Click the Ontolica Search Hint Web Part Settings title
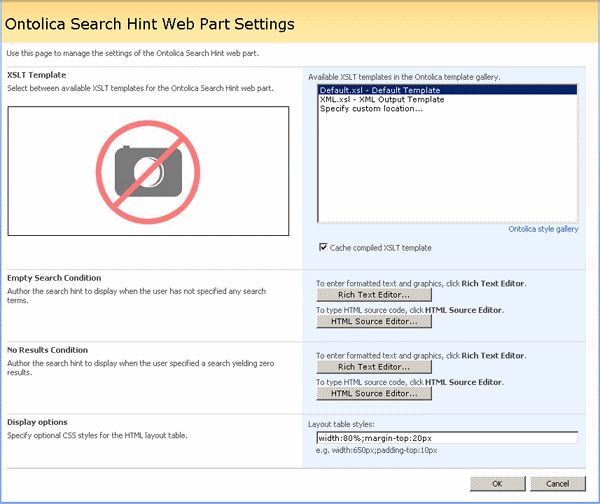 [x=150, y=24]
